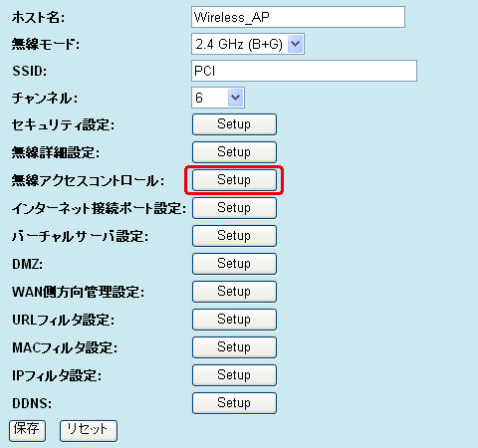This screenshot has height=448, width=478.
Task: Click the arrow beside 2.4 GHz (B+G)
Action: pos(295,44)
